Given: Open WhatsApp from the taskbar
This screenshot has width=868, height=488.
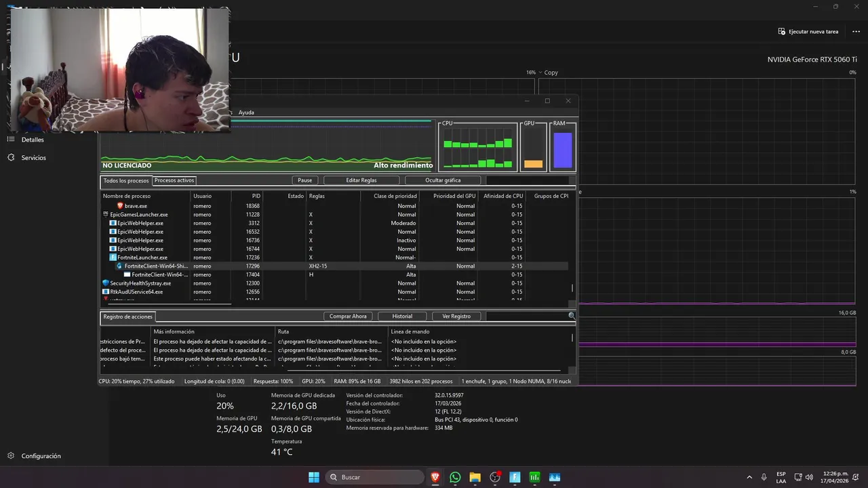Looking at the screenshot, I should 455,477.
